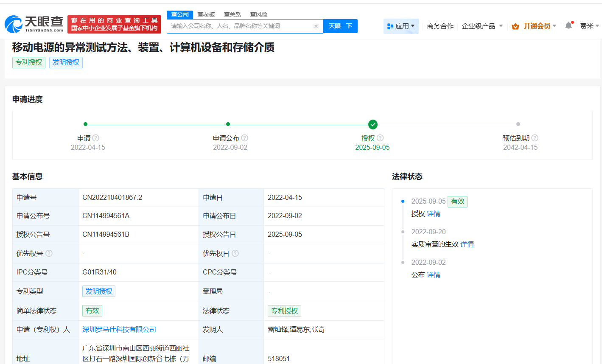This screenshot has width=602, height=364.
Task: Click the 应用 grid icon
Action: pyautogui.click(x=390, y=26)
